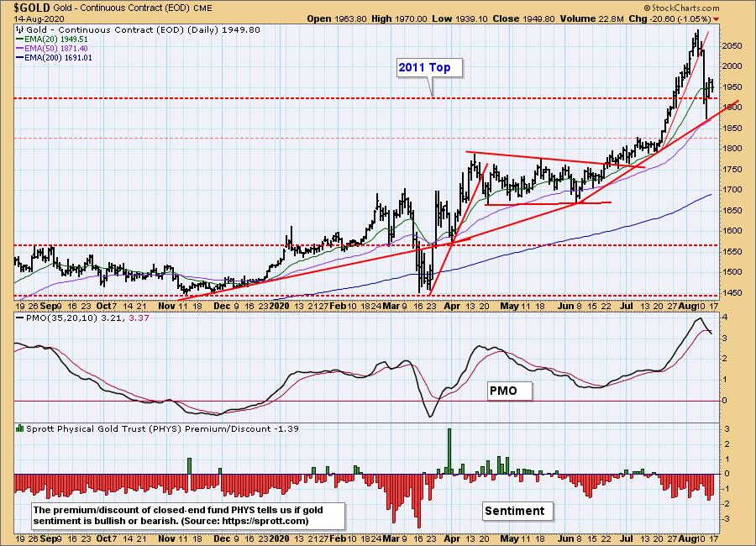
Task: Click the Aug label on the bottom date axis
Action: point(686,538)
